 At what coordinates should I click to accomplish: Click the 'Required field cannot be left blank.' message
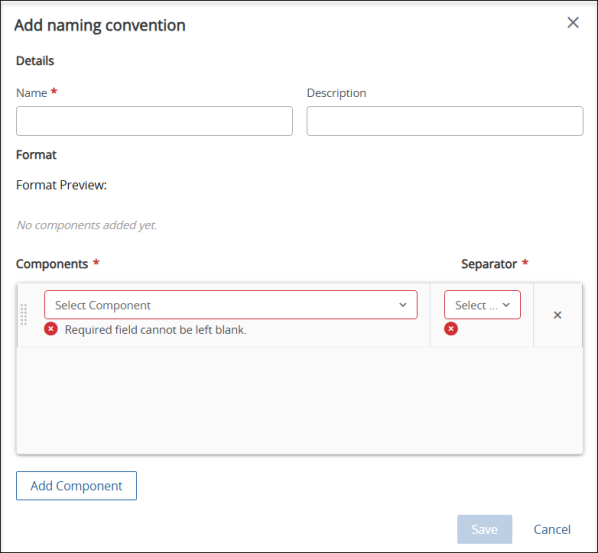coord(156,330)
